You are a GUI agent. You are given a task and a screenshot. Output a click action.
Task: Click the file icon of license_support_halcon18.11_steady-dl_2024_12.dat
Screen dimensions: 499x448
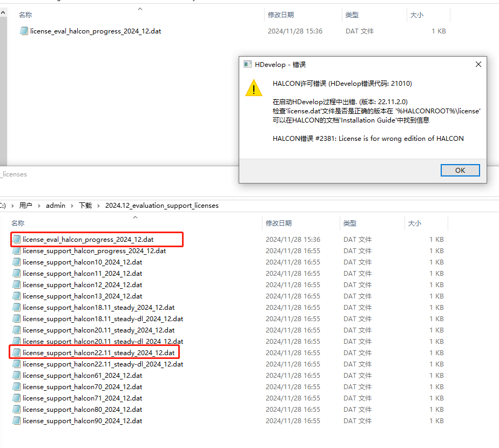pos(17,318)
